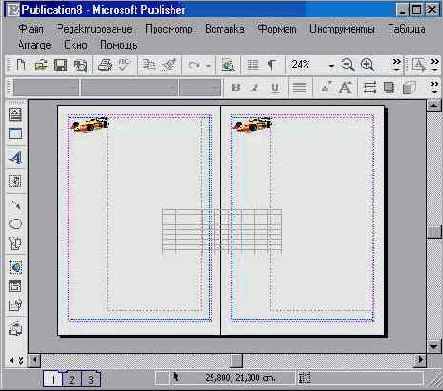
Task: Select the WordArt tool in sidebar
Action: click(15, 158)
